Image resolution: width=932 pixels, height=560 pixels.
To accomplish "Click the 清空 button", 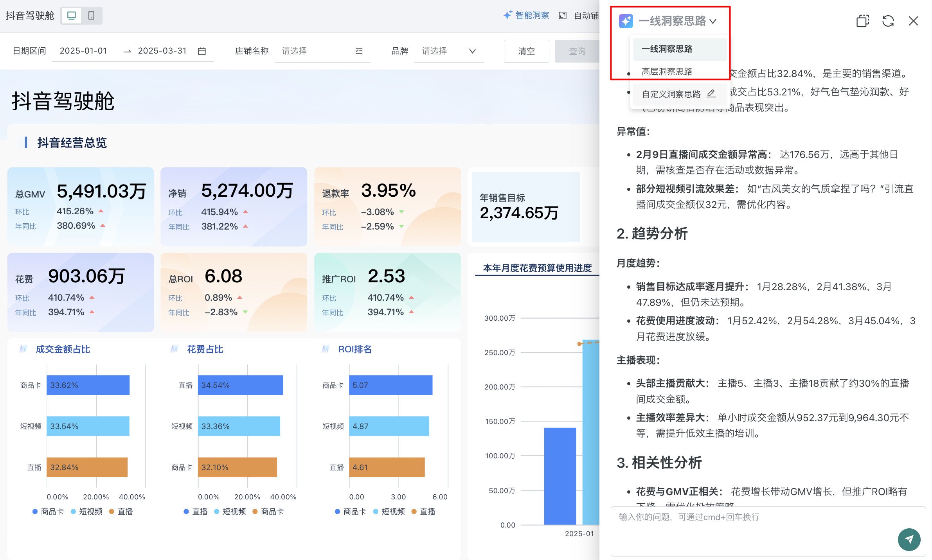I will pos(526,51).
